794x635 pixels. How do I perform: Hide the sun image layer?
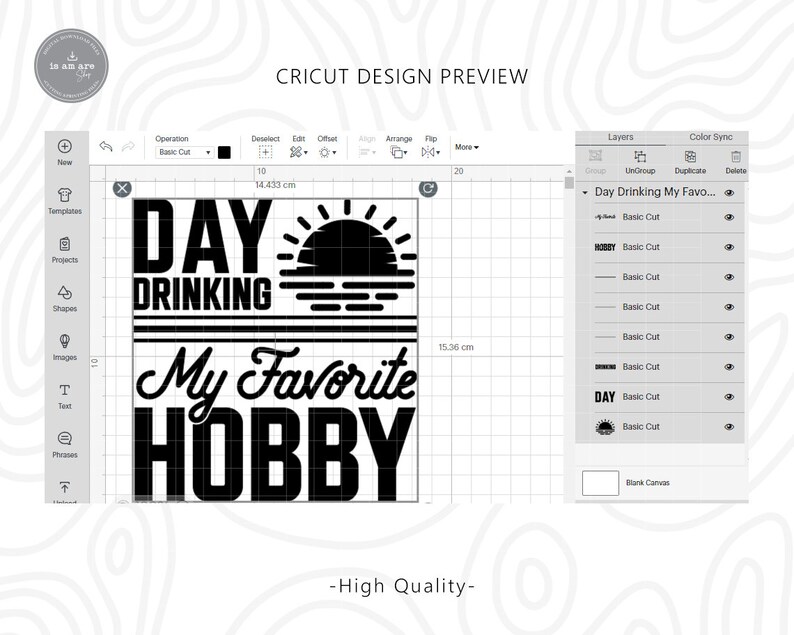(729, 427)
